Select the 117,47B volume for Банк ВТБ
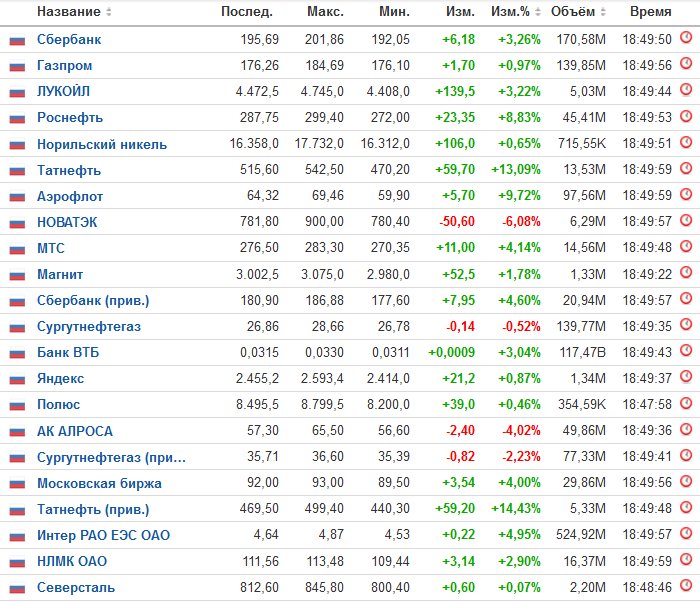The height and width of the screenshot is (603, 700). tap(583, 353)
